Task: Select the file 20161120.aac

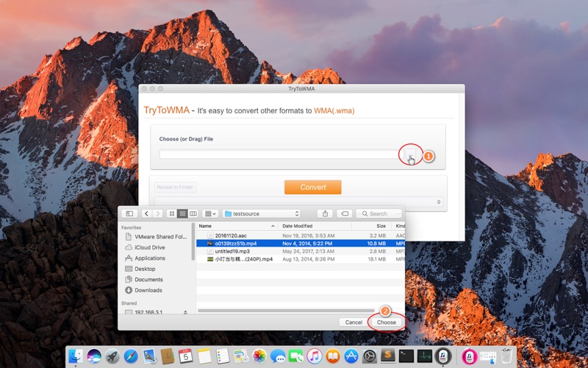Action: (x=301, y=236)
